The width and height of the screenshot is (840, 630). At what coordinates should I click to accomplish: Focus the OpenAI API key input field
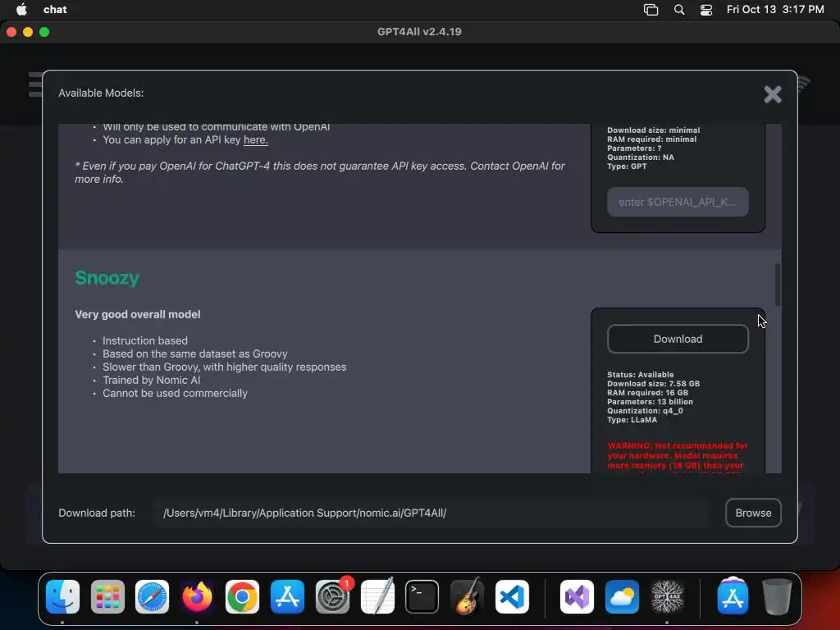tap(678, 202)
